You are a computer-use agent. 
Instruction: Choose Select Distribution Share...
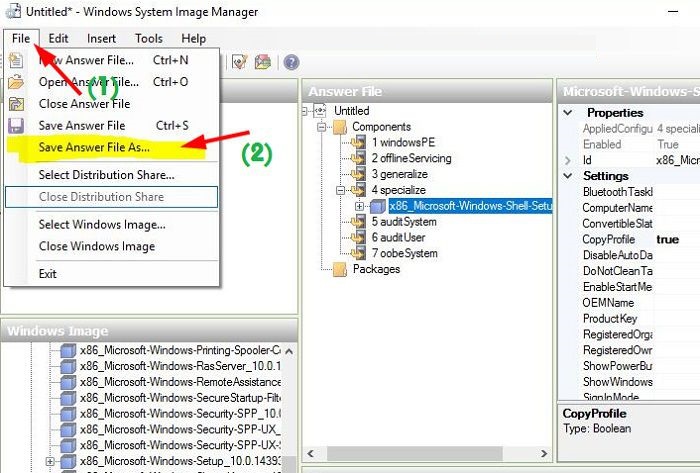tap(112, 175)
